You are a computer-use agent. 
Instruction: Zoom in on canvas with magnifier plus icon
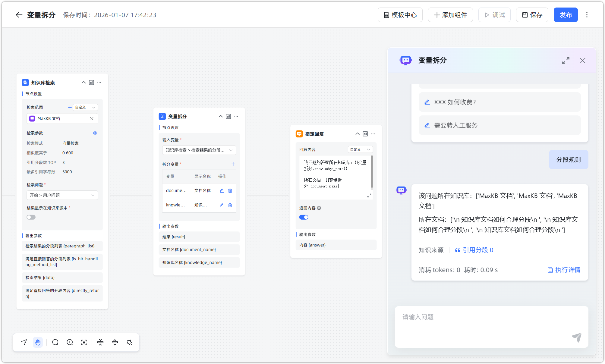click(70, 342)
